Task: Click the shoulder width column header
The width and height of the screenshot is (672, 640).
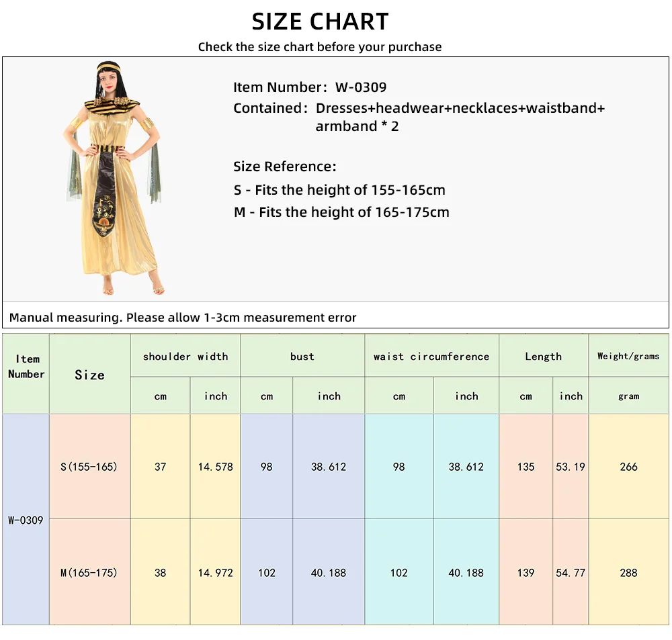Action: click(x=185, y=356)
